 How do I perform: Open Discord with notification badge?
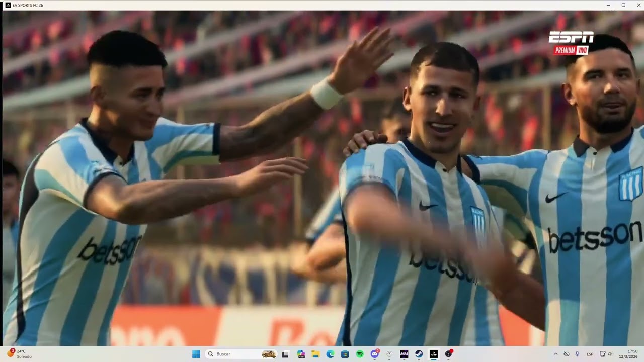pyautogui.click(x=374, y=354)
